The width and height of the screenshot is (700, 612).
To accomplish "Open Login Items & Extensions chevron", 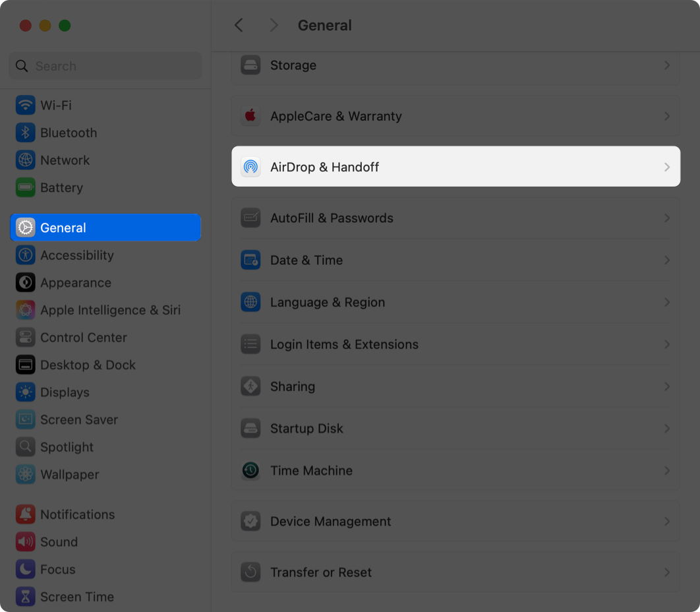I will click(x=667, y=344).
